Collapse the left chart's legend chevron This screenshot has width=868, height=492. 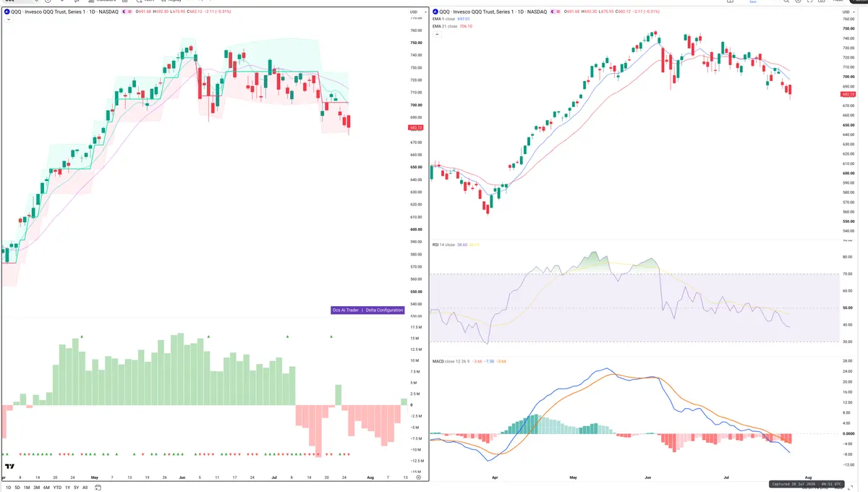pos(8,20)
